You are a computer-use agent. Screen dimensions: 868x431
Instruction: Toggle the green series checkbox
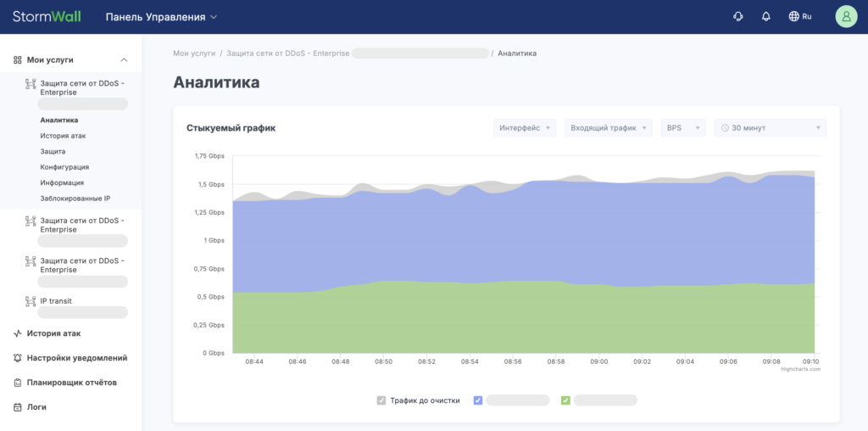tap(565, 400)
